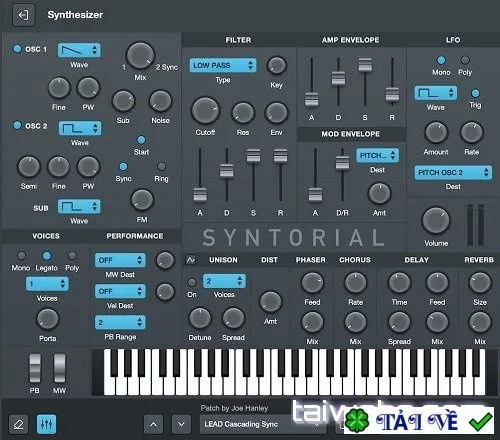Open the Unison Voices dropdown
Image resolution: width=500 pixels, height=440 pixels.
coord(224,281)
